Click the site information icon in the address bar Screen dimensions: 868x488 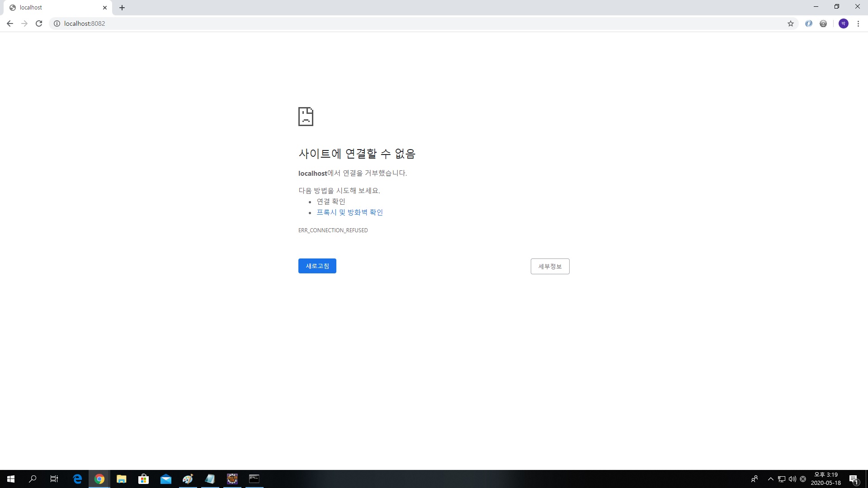click(57, 23)
